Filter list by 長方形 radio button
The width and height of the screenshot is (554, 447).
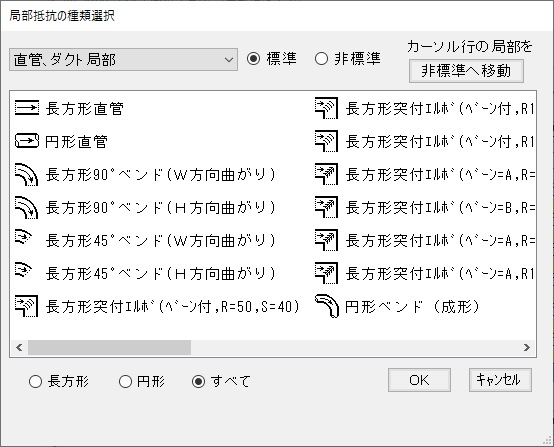(35, 382)
